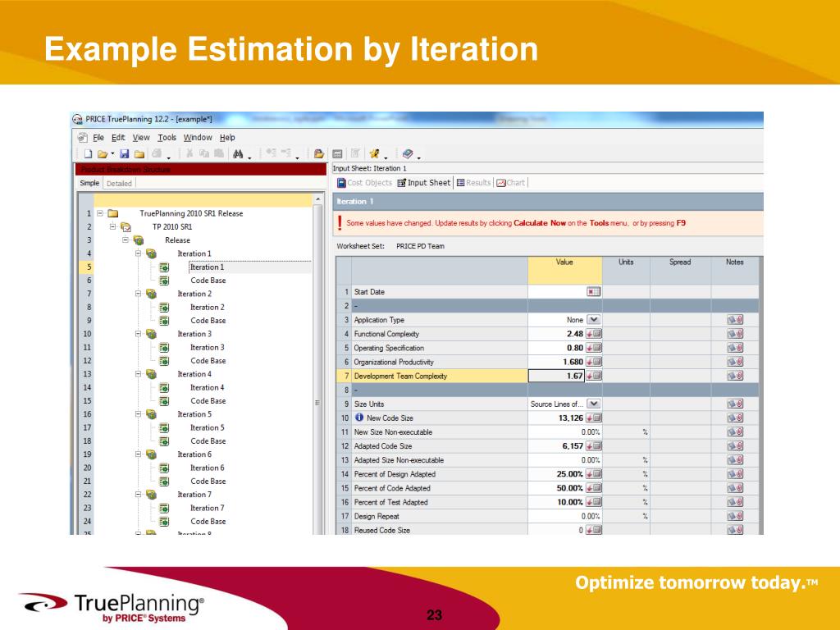Click the Value column header
840x630 pixels.
point(564,270)
